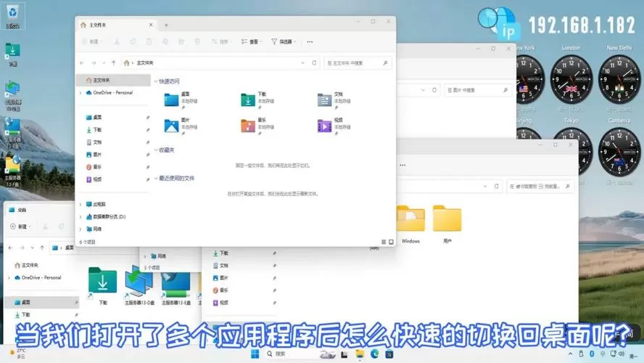Open 主服务器13-D盘 shortcut in 桌面 window
The height and width of the screenshot is (363, 644).
[139, 285]
